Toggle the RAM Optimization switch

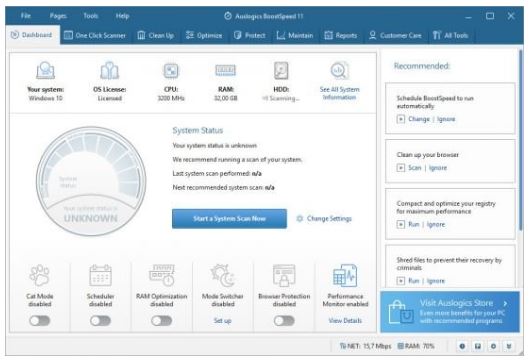click(162, 321)
